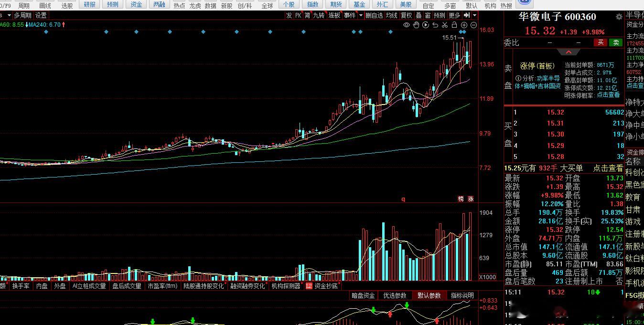Open the 资金 top menu tab
Screen dimensions: 644x325
[x=137, y=5]
